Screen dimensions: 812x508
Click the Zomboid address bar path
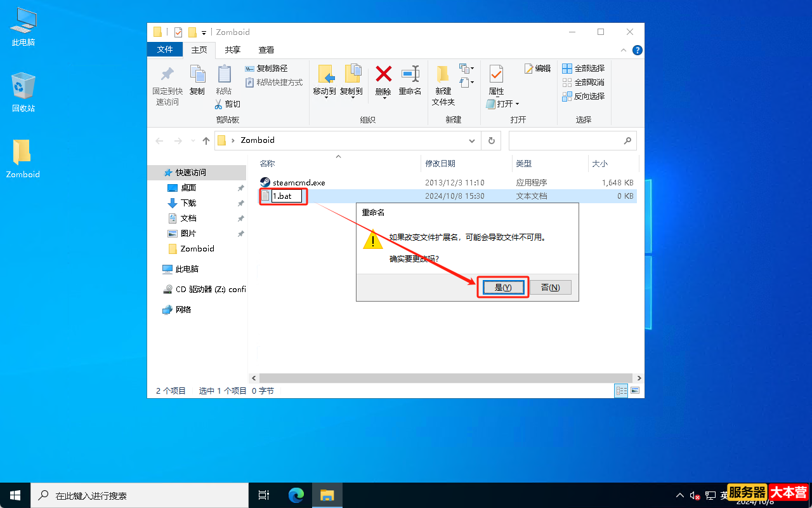pyautogui.click(x=258, y=140)
